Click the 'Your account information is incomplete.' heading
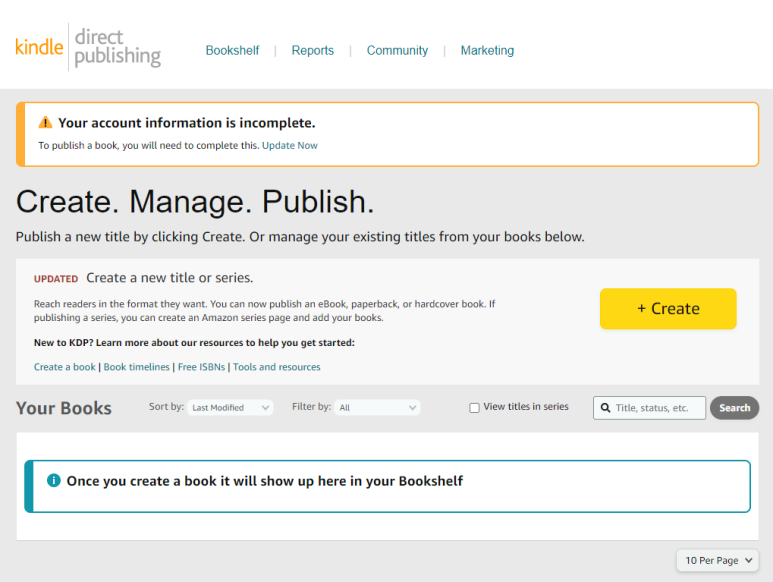 coord(187,123)
